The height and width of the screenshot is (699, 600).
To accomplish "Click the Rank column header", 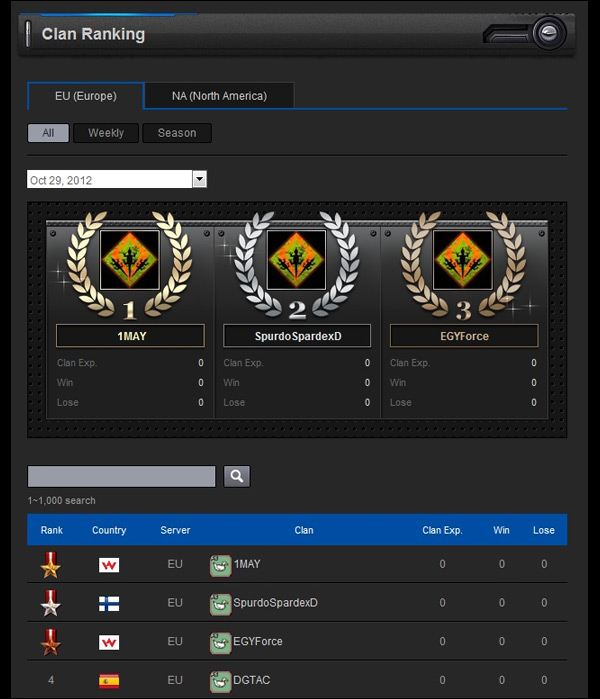I will coord(52,530).
